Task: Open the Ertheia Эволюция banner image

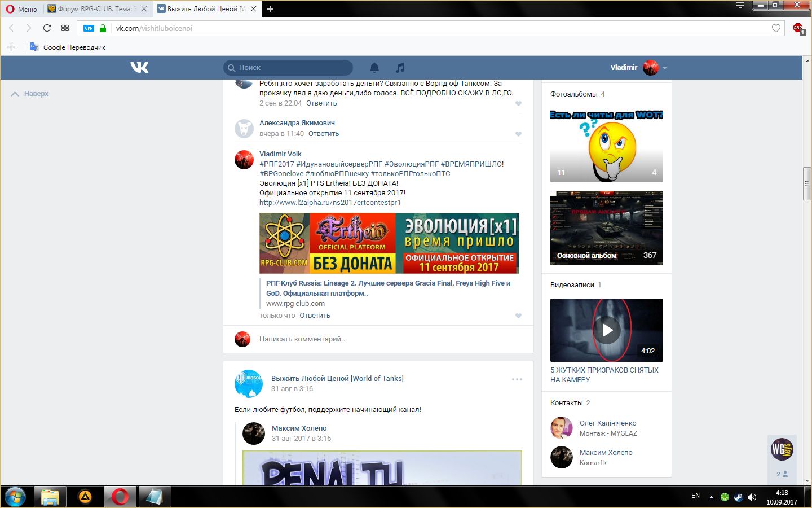Action: tap(389, 243)
